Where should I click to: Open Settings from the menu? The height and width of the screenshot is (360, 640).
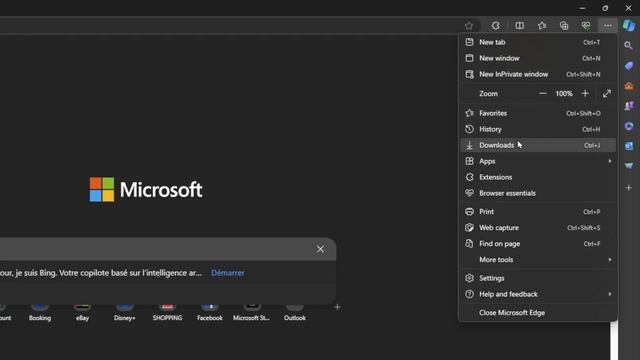pos(538,278)
